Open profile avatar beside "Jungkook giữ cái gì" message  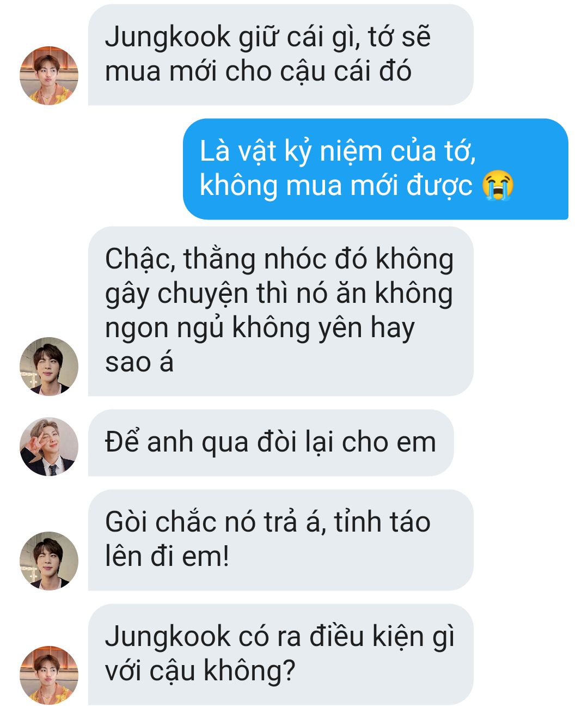tap(49, 76)
